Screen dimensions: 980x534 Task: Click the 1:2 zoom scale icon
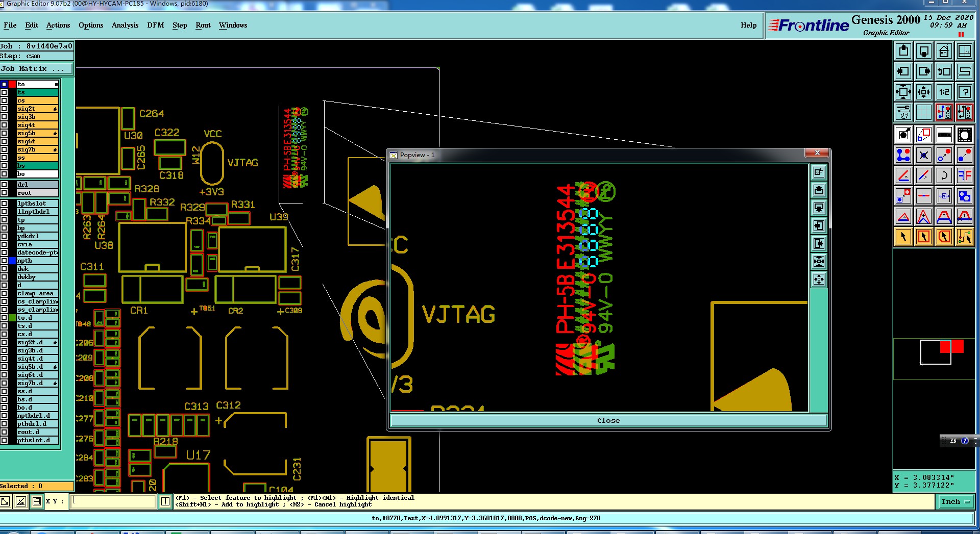click(x=944, y=92)
